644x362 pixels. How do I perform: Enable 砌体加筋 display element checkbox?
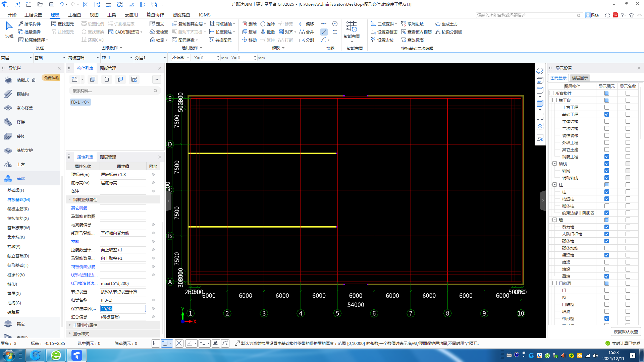(x=607, y=248)
